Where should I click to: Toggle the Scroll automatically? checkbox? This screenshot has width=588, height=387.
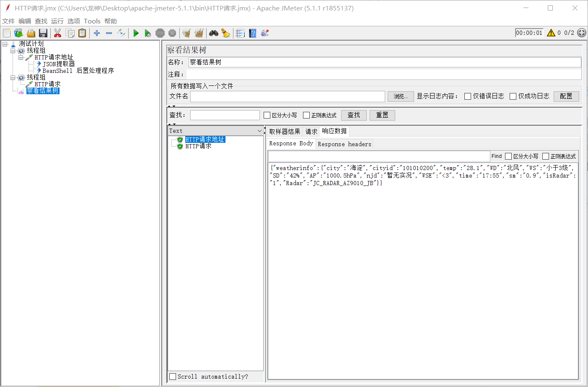[173, 377]
